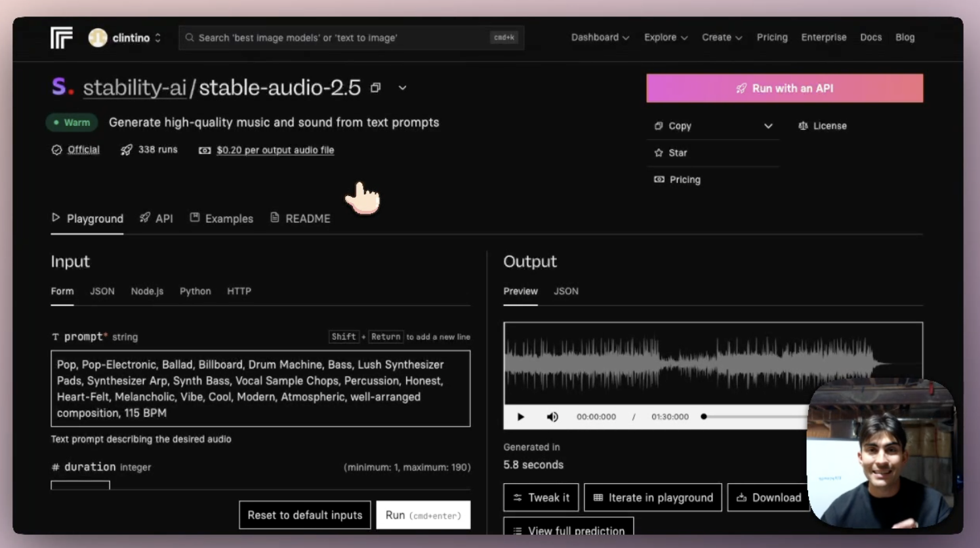Screen dimensions: 980x548
Task: Select the Node.js input tab
Action: 147,291
